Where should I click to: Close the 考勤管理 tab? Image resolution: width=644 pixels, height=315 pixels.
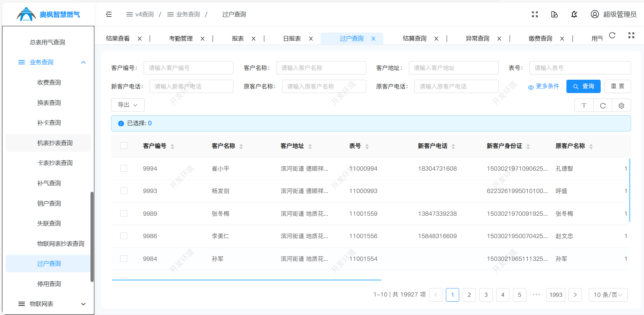tap(202, 39)
